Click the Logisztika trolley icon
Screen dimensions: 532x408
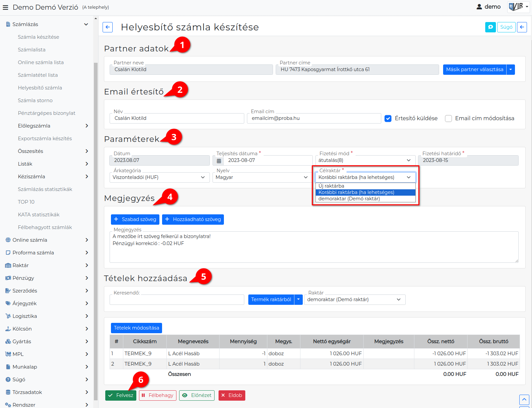coord(8,316)
